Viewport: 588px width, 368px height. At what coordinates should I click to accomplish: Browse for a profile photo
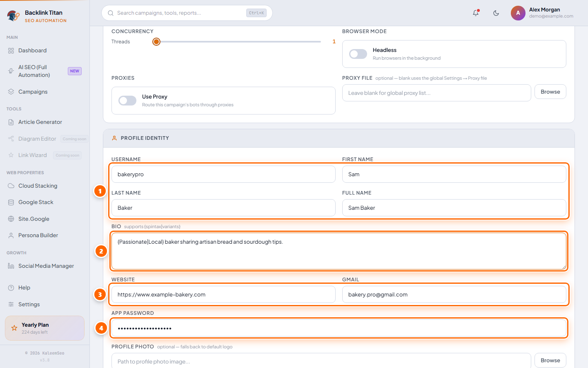pyautogui.click(x=550, y=361)
